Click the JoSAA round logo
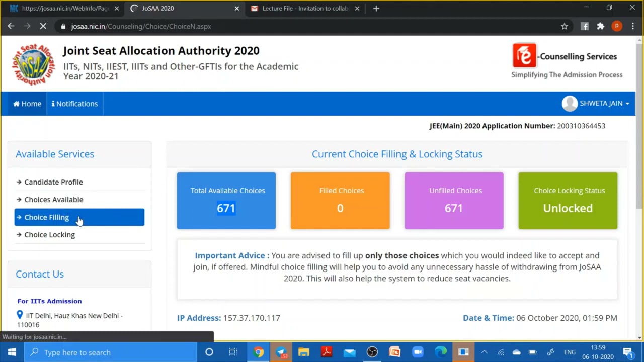This screenshot has height=362, width=644. (x=33, y=64)
